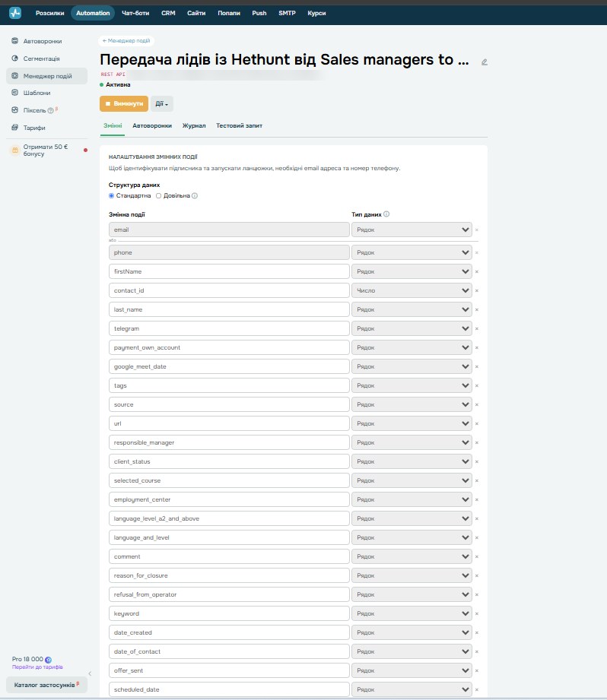The width and height of the screenshot is (607, 700).
Task: Remove the comment variable row
Action: click(x=477, y=556)
